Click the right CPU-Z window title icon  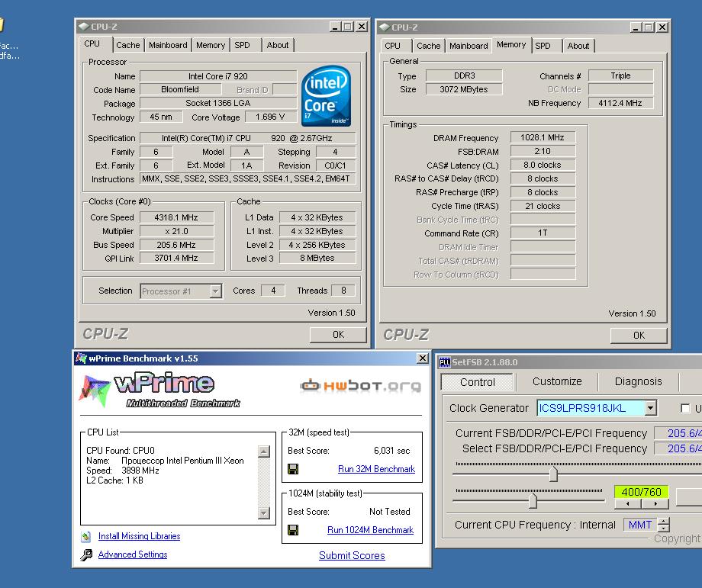(384, 27)
